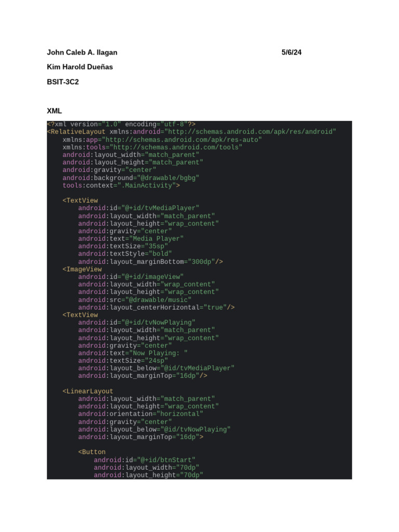This screenshot has width=399, height=532.
Task: Click the textSize 35sp line
Action: point(123,246)
